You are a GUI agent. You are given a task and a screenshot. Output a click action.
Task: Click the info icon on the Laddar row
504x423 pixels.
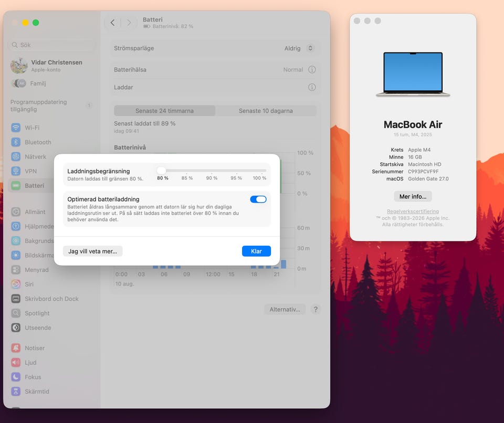[312, 87]
